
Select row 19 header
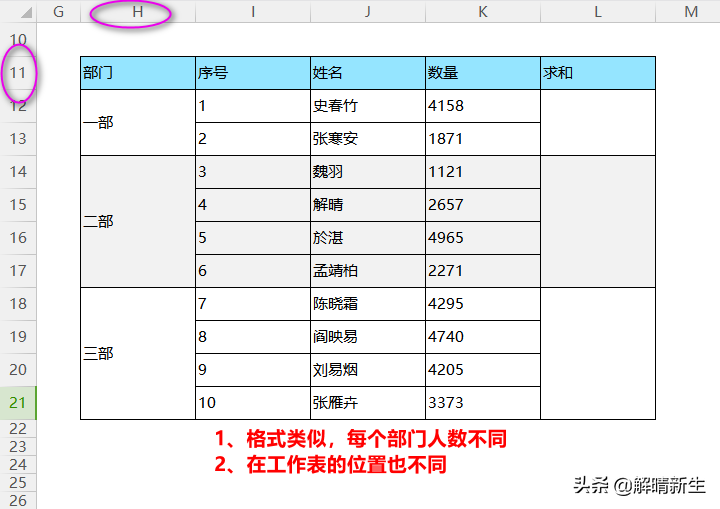[x=18, y=337]
